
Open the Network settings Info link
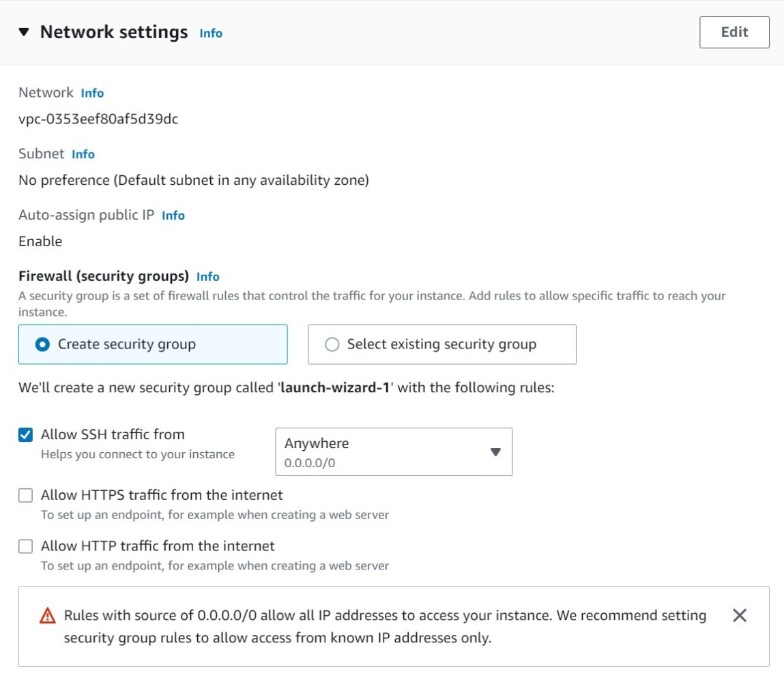(210, 33)
